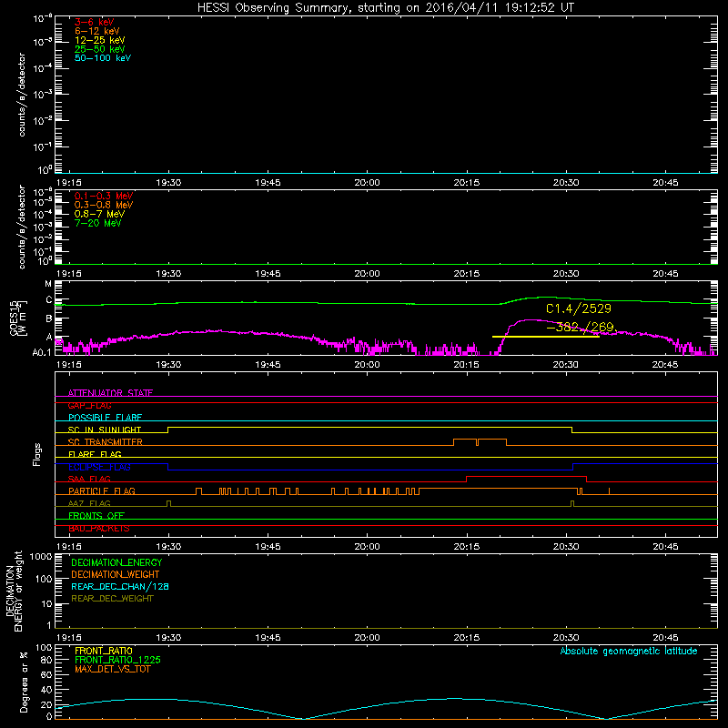728x728 pixels.
Task: Select the 3-6 keV legend label
Action: tap(95, 22)
